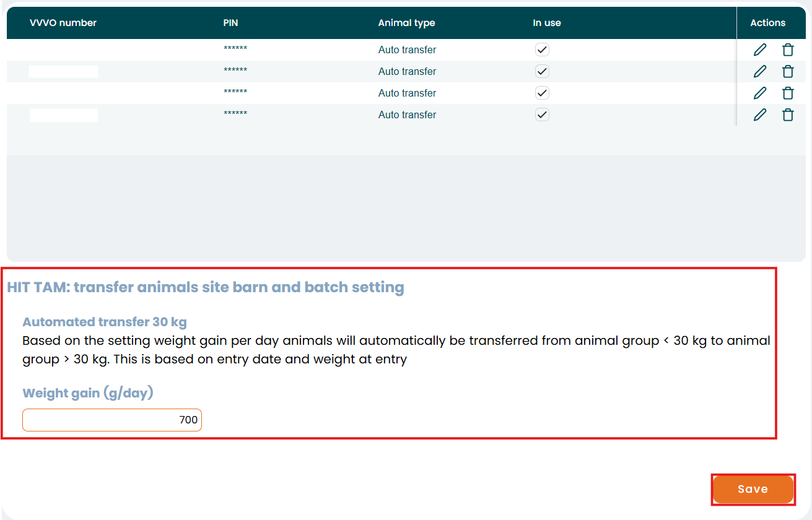Remove the third table row with trash icon
Image resolution: width=812 pixels, height=520 pixels.
pyautogui.click(x=788, y=93)
